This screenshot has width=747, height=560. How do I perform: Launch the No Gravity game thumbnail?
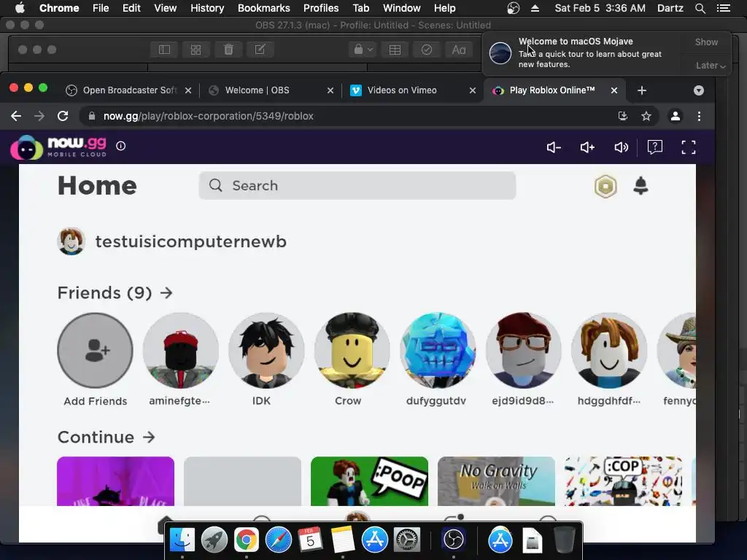(496, 481)
